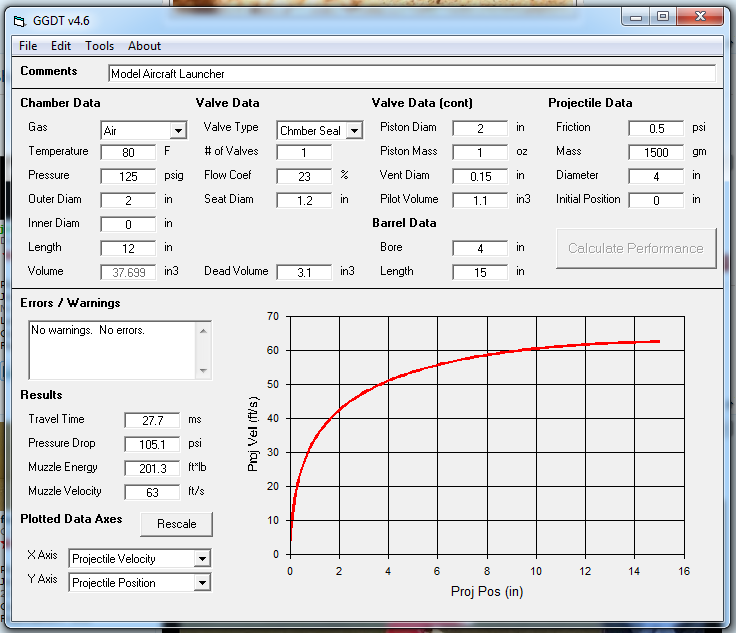
Task: Open the Tools menu
Action: click(x=99, y=46)
